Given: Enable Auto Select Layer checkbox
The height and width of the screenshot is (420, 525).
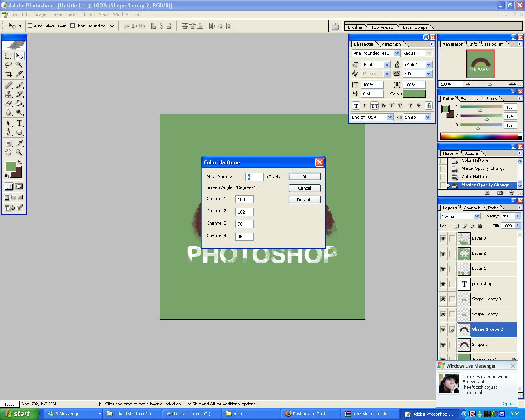Looking at the screenshot, I should [x=30, y=26].
